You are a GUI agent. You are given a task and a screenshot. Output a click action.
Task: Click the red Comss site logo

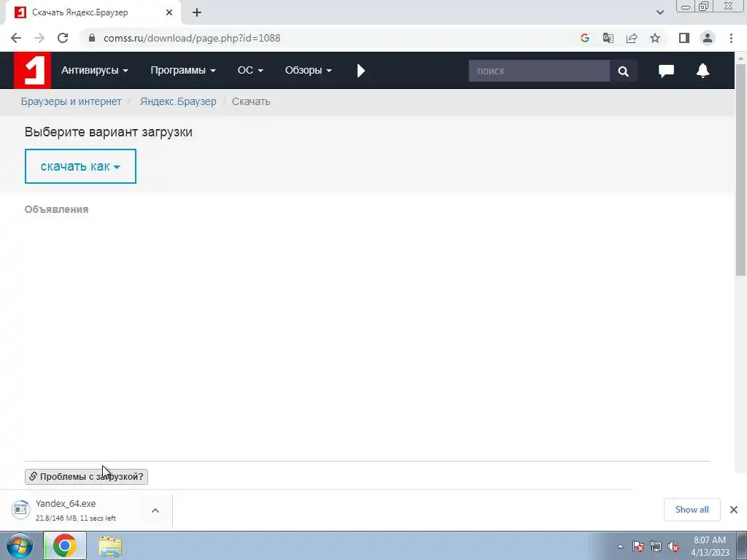(x=32, y=71)
